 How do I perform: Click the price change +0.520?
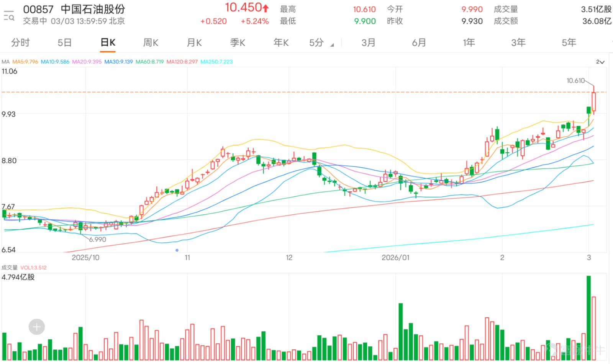pos(213,21)
